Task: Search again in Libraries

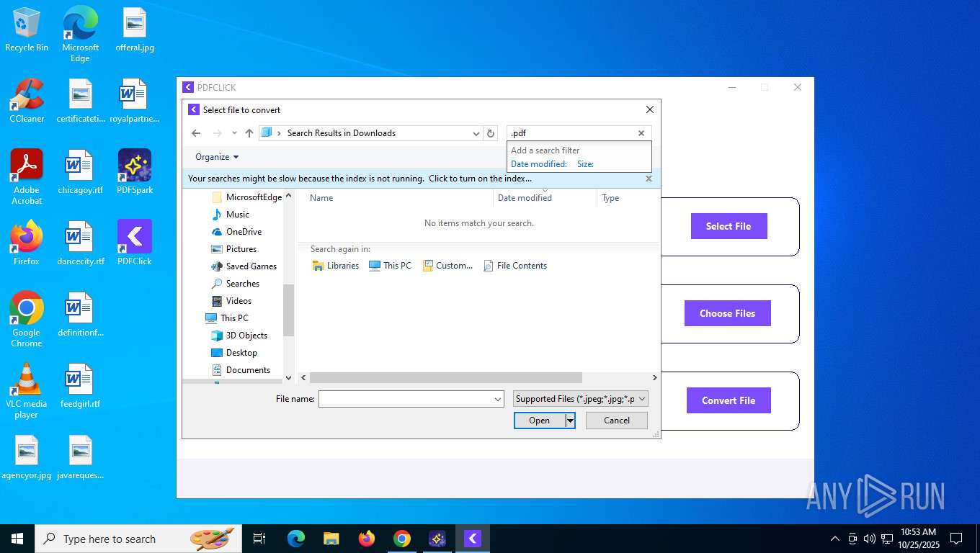Action: pyautogui.click(x=336, y=266)
